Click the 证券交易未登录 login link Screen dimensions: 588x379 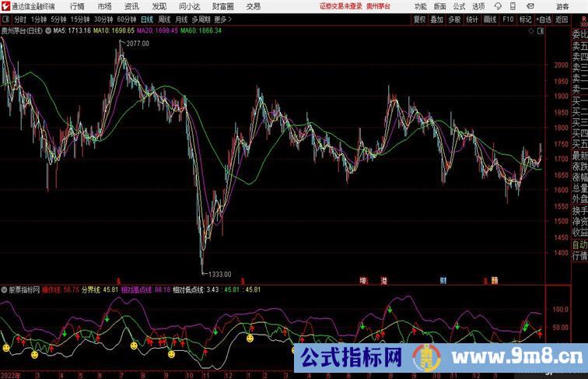pos(340,6)
